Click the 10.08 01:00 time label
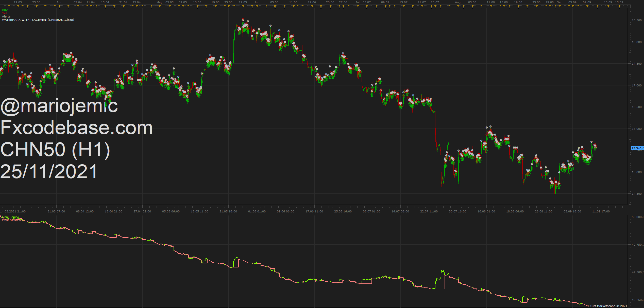Viewport: 644px width, 308px height. 486,211
